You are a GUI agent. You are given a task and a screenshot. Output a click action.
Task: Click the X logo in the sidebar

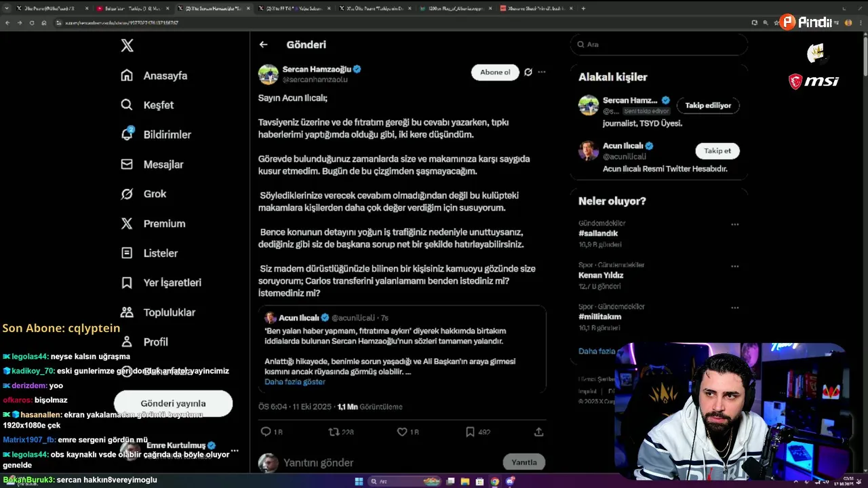coord(127,45)
